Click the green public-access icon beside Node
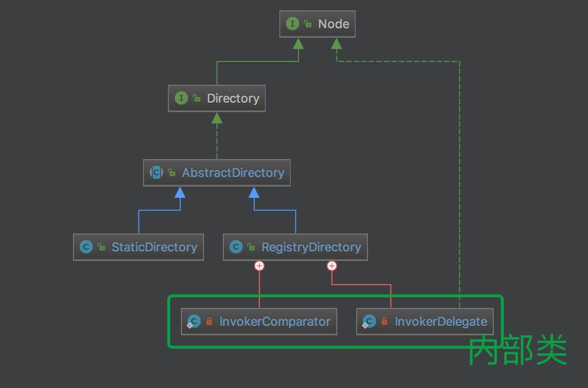This screenshot has width=588, height=388. (308, 24)
